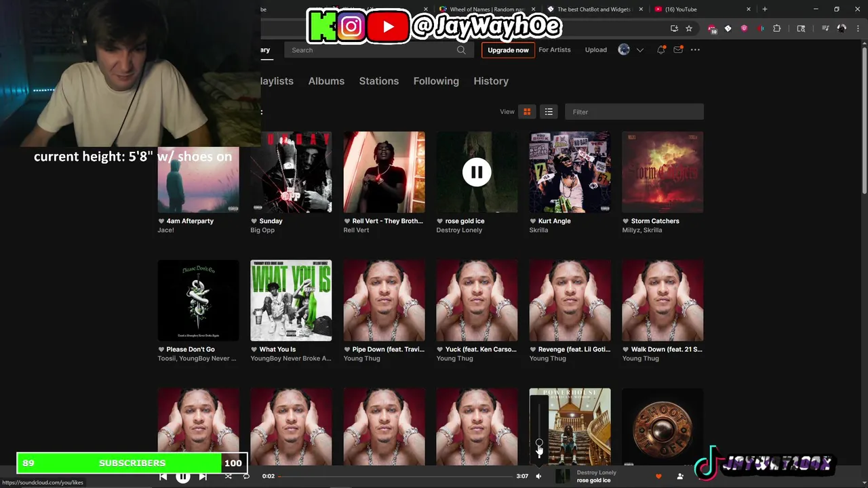Open Chrome three-dot menu
Image resolution: width=868 pixels, height=488 pixels.
(x=857, y=28)
